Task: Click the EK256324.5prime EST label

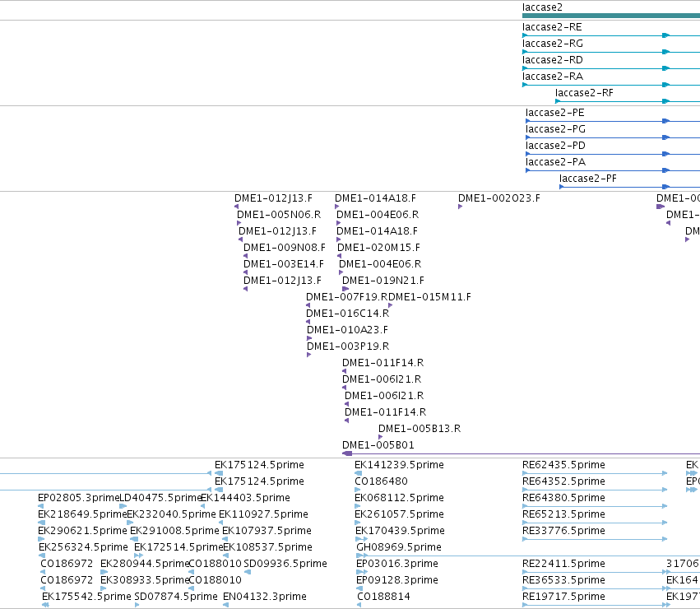Action: coord(83,547)
